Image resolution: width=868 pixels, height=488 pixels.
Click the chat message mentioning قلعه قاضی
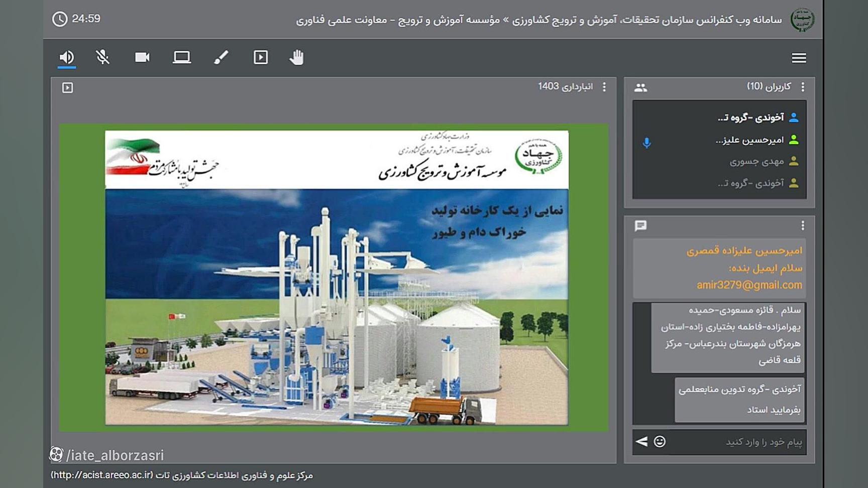pos(728,337)
